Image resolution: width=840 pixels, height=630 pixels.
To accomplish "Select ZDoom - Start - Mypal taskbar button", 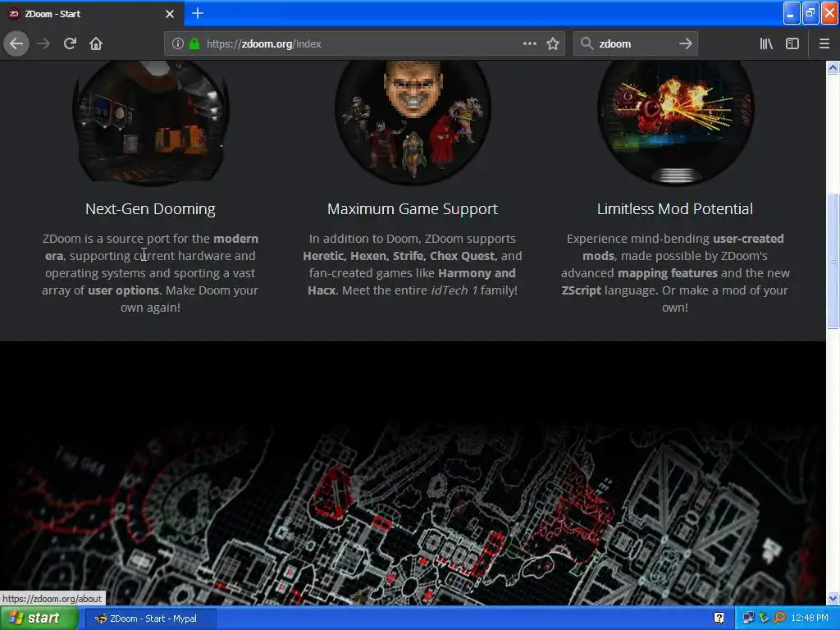I will (x=151, y=619).
